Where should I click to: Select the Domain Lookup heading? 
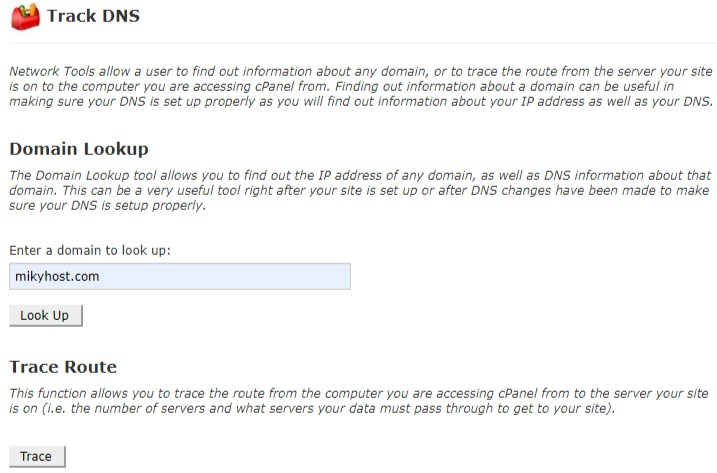click(x=79, y=149)
